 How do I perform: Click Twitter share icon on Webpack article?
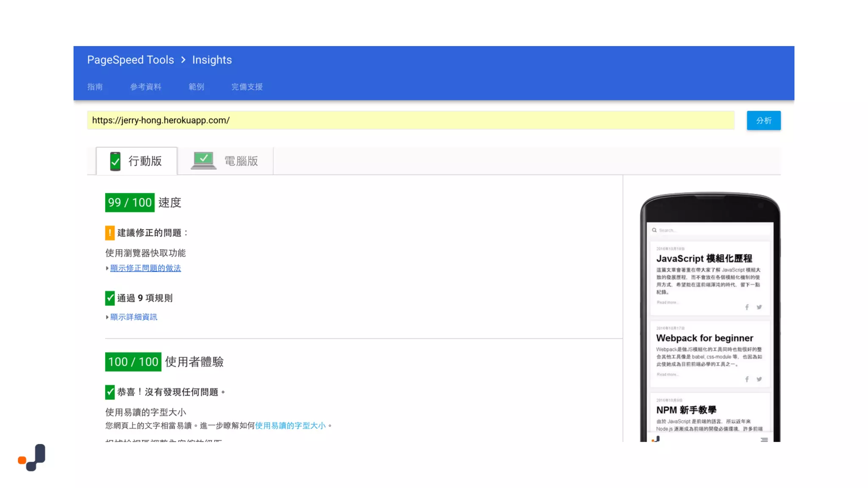759,379
